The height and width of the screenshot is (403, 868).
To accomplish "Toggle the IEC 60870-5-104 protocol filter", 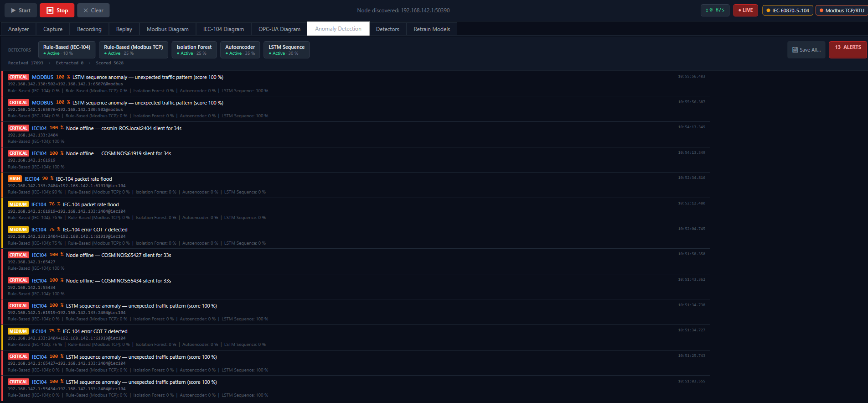I will [788, 10].
